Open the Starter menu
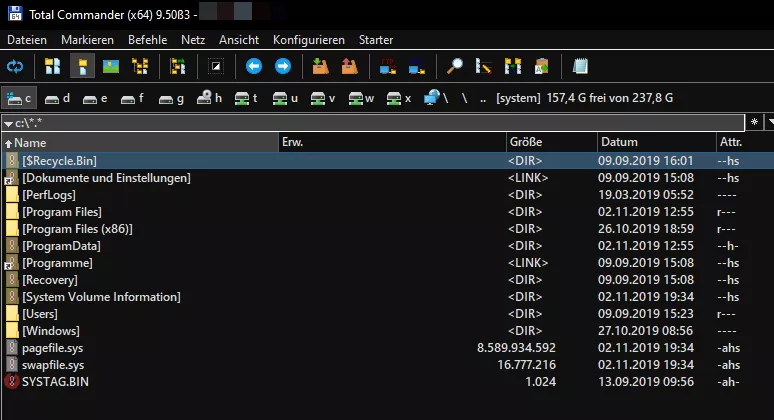The height and width of the screenshot is (420, 774). (376, 40)
